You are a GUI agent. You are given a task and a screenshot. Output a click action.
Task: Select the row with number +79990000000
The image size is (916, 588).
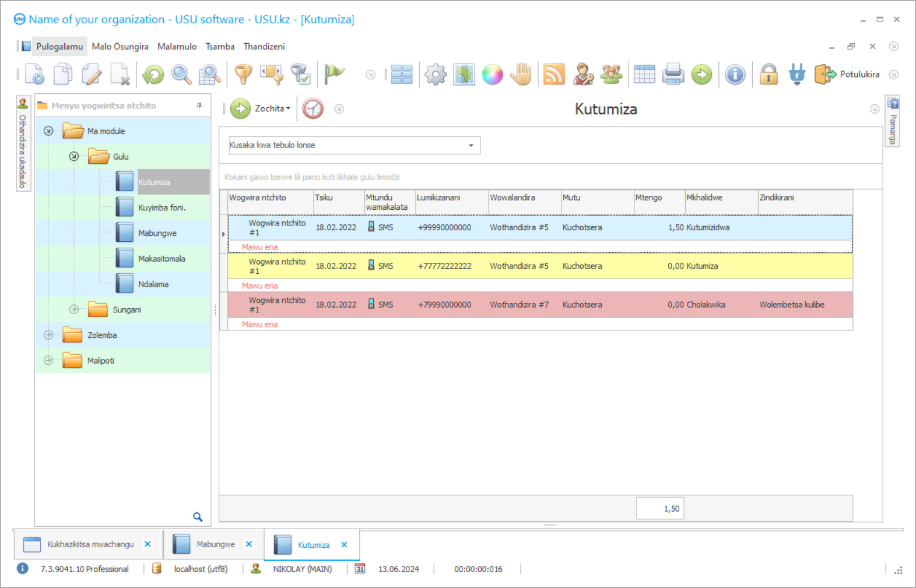point(444,305)
